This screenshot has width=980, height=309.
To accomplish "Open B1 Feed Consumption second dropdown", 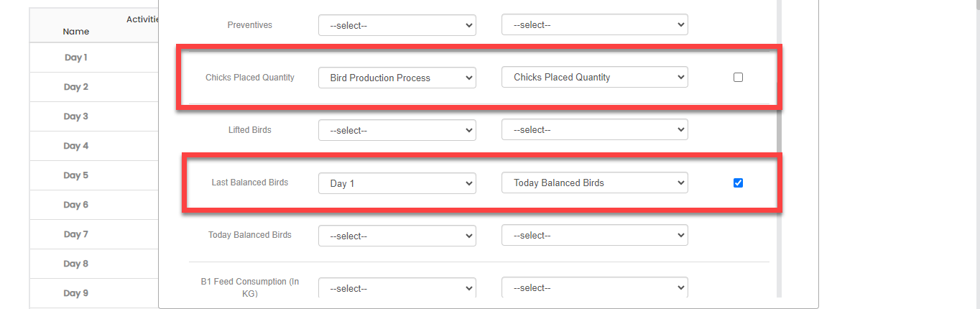I will point(594,288).
